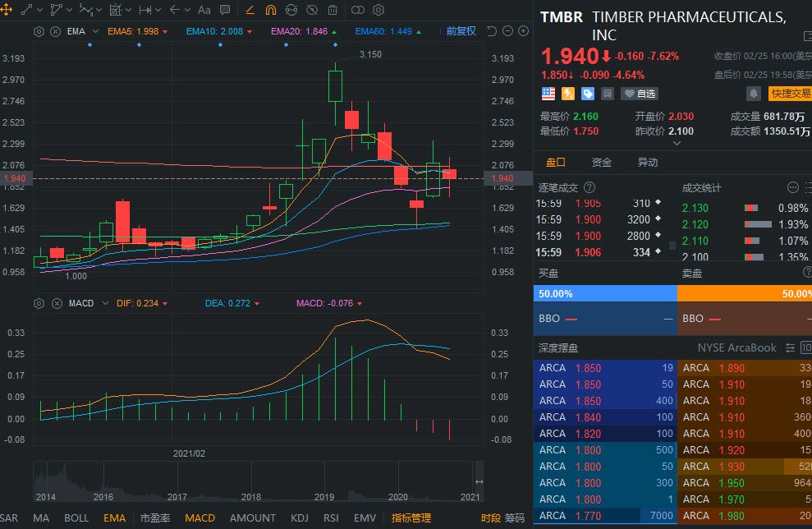Select the arrow annotation tool
812x529 pixels.
[x=175, y=9]
